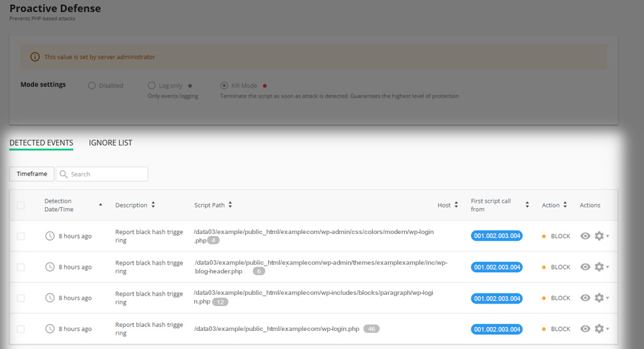The image size is (644, 349).
Task: Click '8 hours ago' in wp-blog-header.php row
Action: click(x=75, y=267)
